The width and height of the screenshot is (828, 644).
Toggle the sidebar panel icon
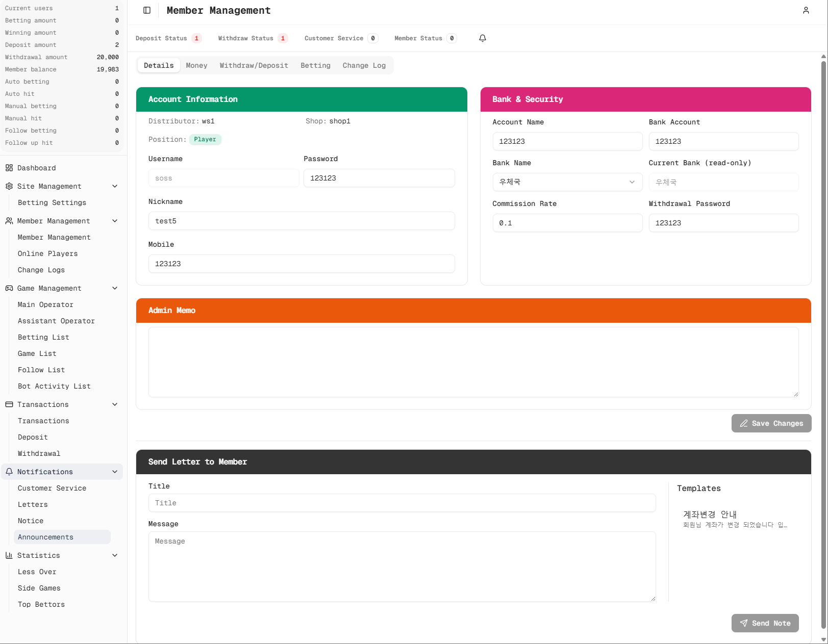tap(147, 10)
